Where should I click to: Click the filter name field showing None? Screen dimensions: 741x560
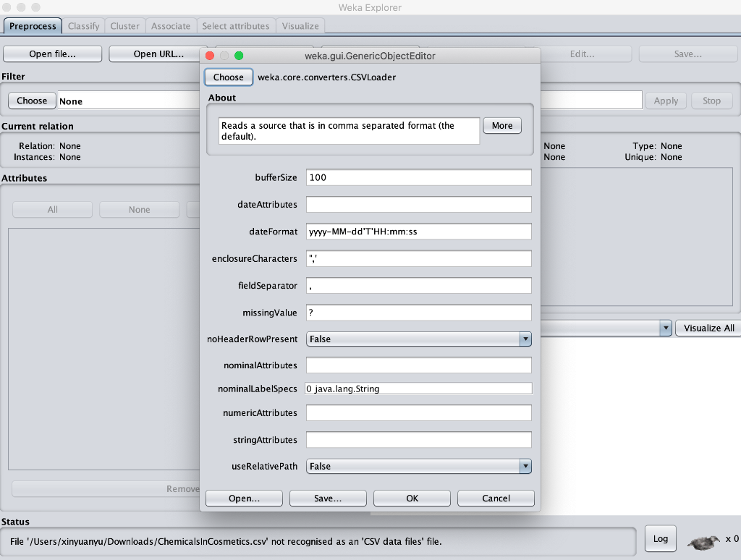129,101
